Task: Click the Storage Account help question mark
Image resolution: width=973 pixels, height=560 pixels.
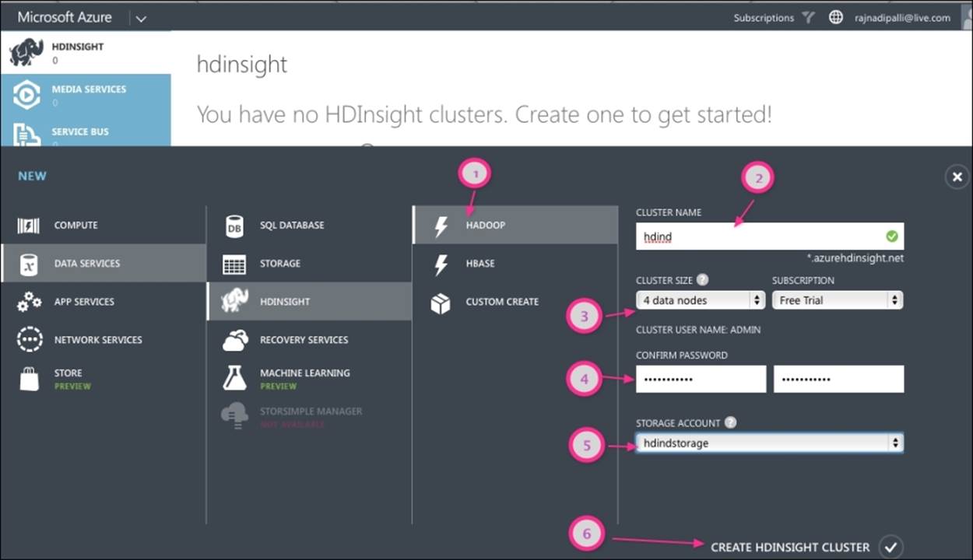Action: (x=730, y=423)
